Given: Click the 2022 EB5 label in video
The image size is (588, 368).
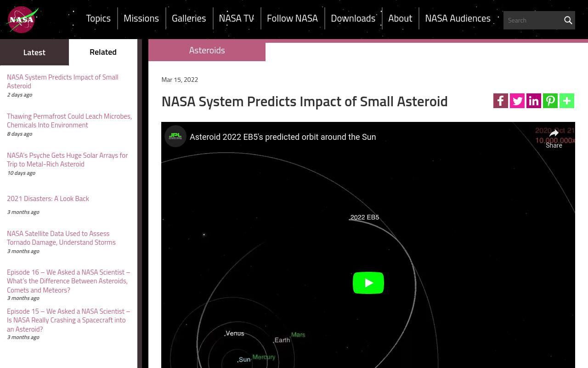Looking at the screenshot, I should [x=365, y=217].
